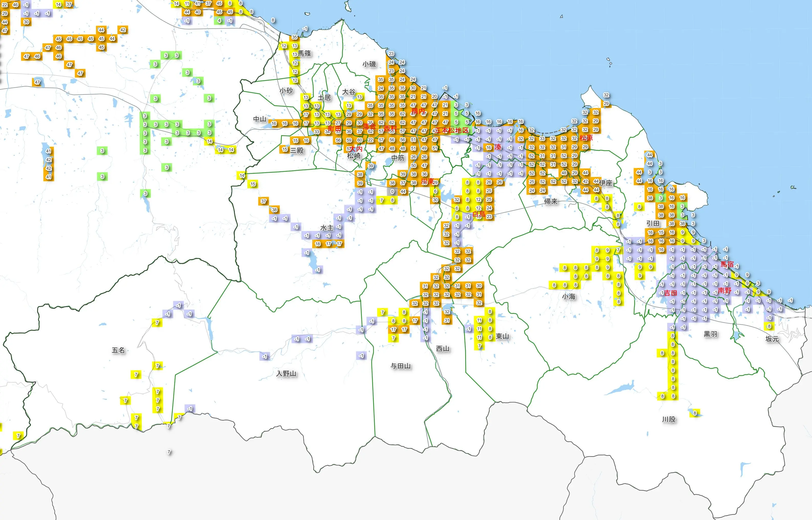Click the 馬篠 place label
The image size is (812, 520).
click(x=305, y=53)
